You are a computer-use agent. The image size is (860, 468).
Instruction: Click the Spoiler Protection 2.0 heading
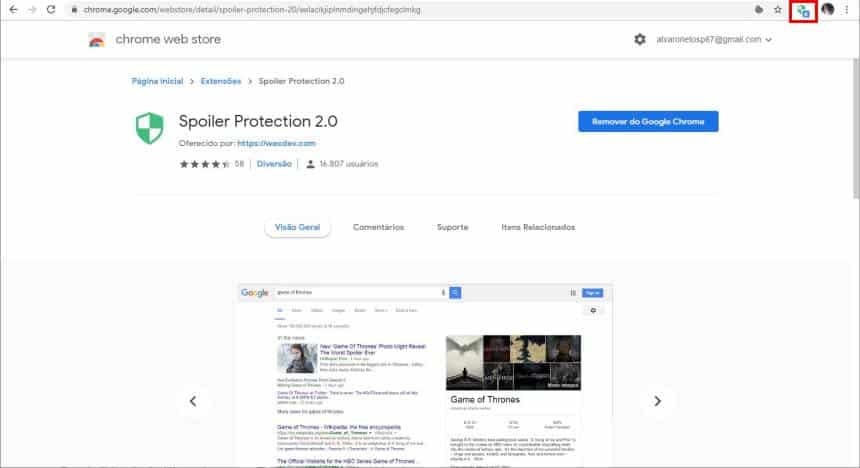[x=258, y=121]
